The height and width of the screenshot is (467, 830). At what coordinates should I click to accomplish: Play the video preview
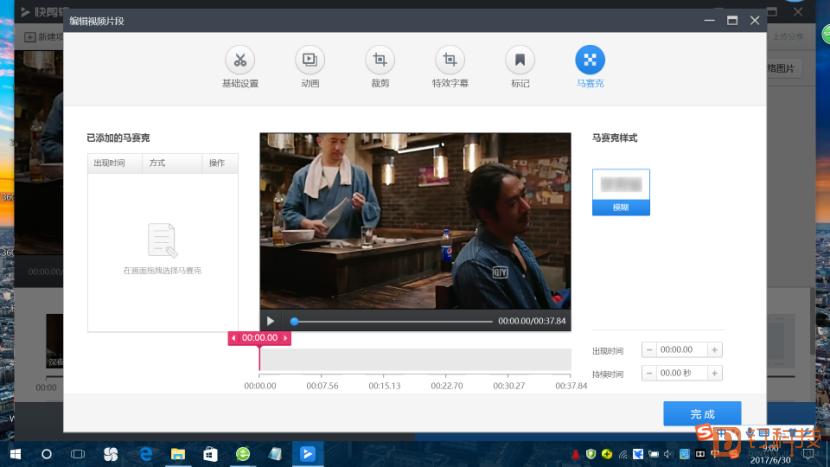tap(270, 321)
